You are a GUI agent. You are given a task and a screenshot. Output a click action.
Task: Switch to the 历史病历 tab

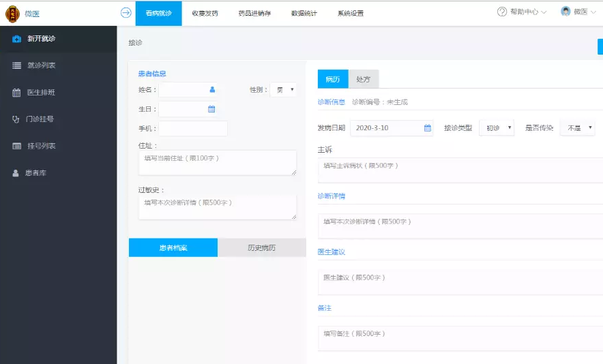[x=262, y=247]
